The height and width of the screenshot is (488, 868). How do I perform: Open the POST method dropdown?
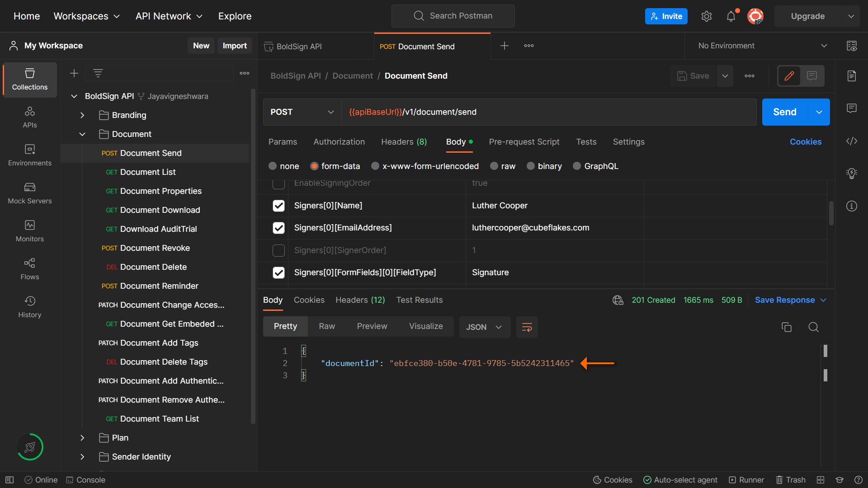pos(302,112)
